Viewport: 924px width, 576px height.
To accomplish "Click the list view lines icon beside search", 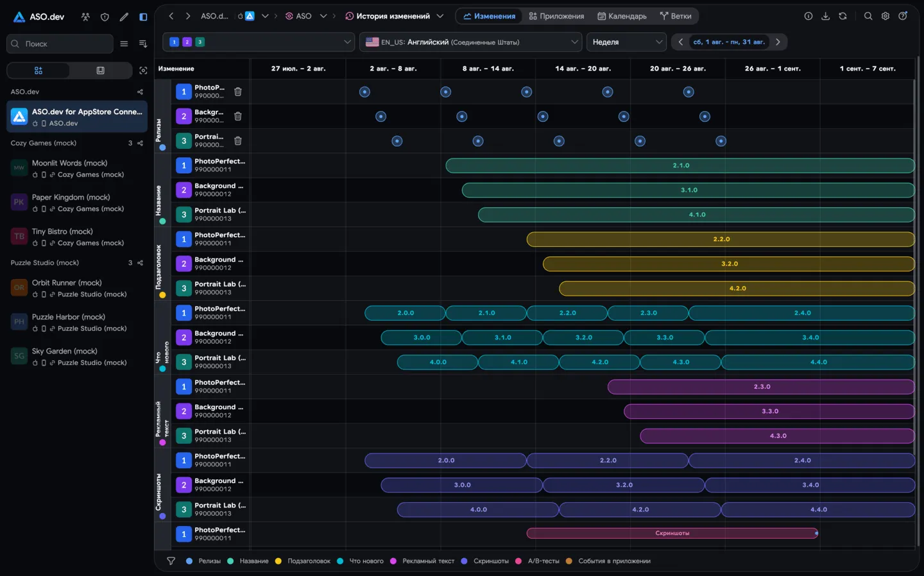I will tap(124, 44).
